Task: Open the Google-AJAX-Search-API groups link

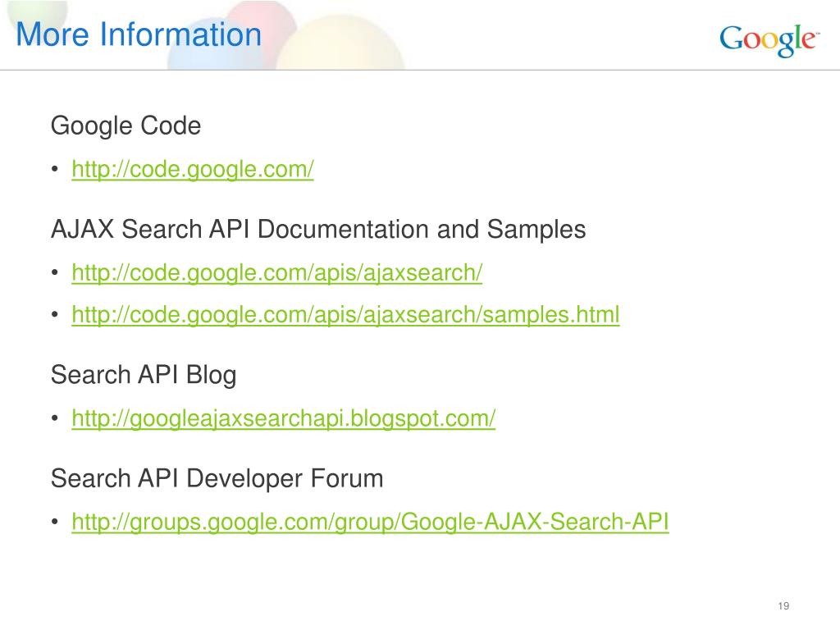Action: pos(370,521)
